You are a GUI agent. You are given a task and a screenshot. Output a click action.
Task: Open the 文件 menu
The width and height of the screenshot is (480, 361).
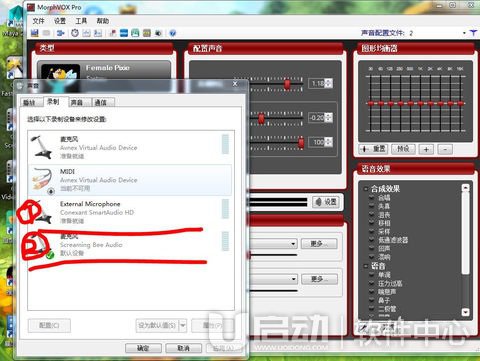38,21
